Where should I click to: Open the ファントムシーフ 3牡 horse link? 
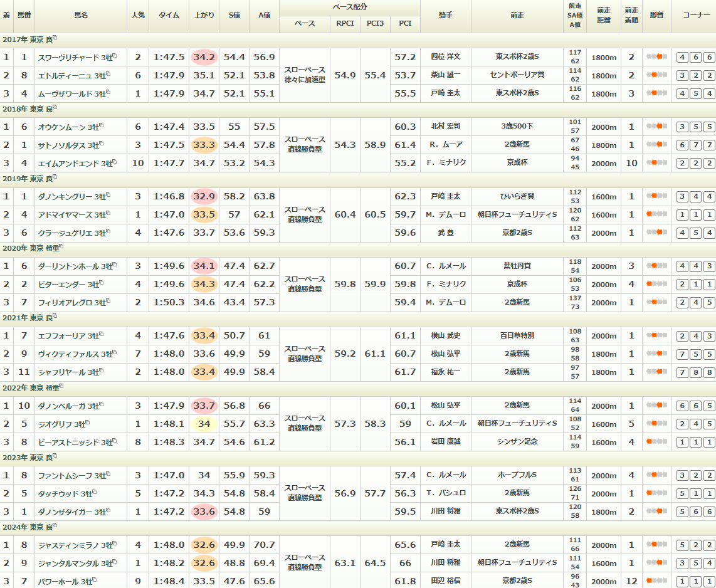click(x=68, y=475)
